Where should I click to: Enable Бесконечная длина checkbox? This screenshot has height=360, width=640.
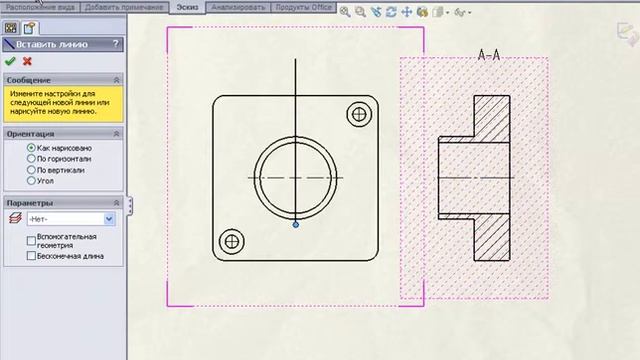click(31, 256)
